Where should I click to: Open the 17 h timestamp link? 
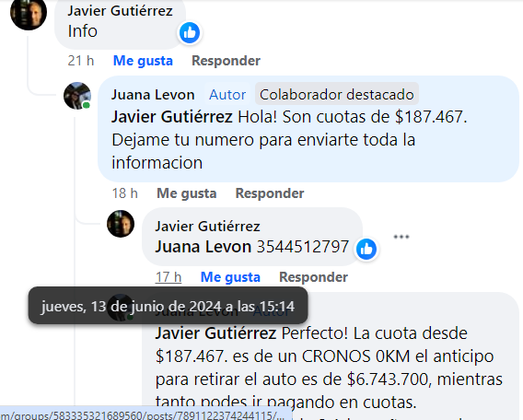point(169,277)
